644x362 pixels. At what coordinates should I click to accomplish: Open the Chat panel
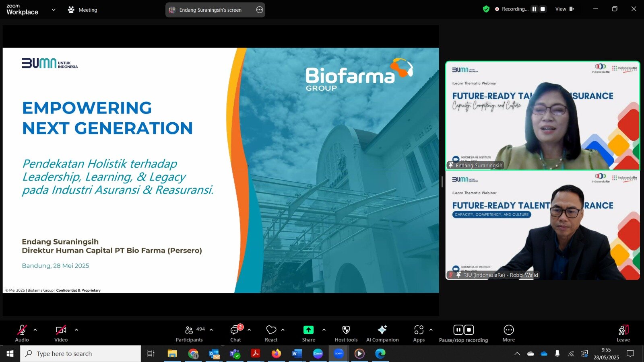[x=235, y=333]
